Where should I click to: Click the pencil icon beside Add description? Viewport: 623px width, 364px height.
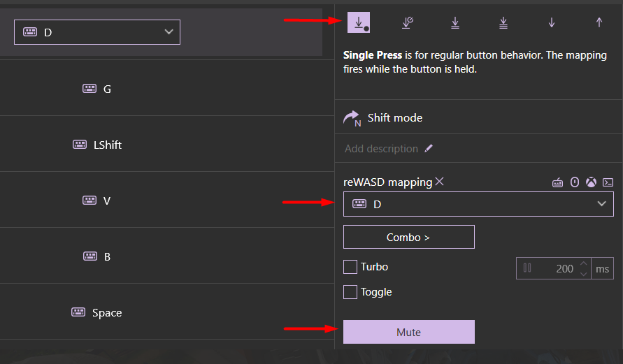pos(429,148)
